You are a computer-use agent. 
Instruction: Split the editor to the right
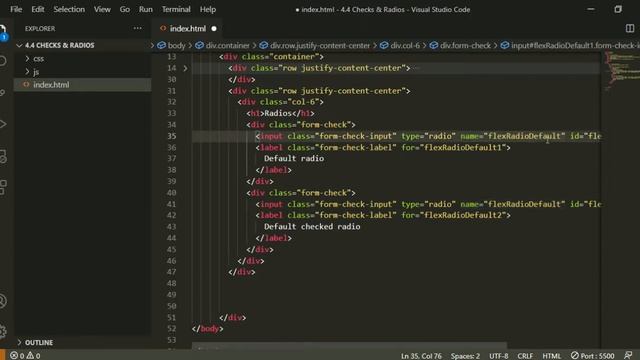click(x=629, y=28)
